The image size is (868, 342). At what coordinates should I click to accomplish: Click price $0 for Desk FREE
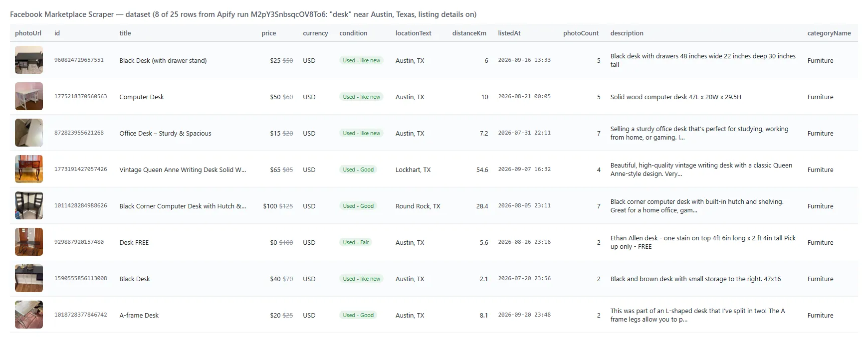(x=273, y=242)
